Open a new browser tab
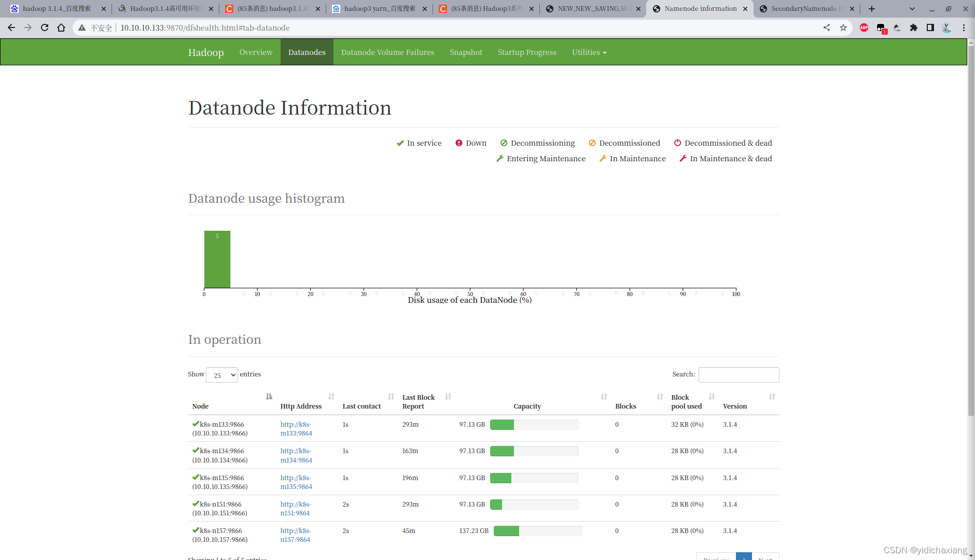The width and height of the screenshot is (975, 560). (872, 9)
